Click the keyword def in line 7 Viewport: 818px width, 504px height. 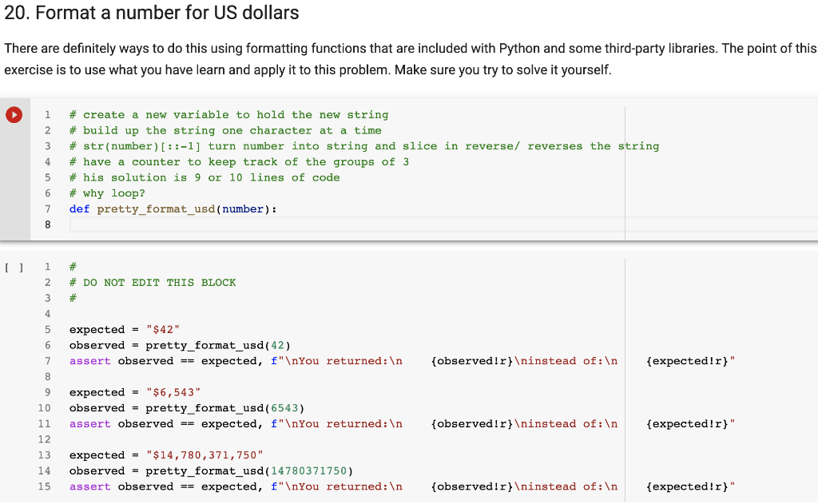[78, 208]
